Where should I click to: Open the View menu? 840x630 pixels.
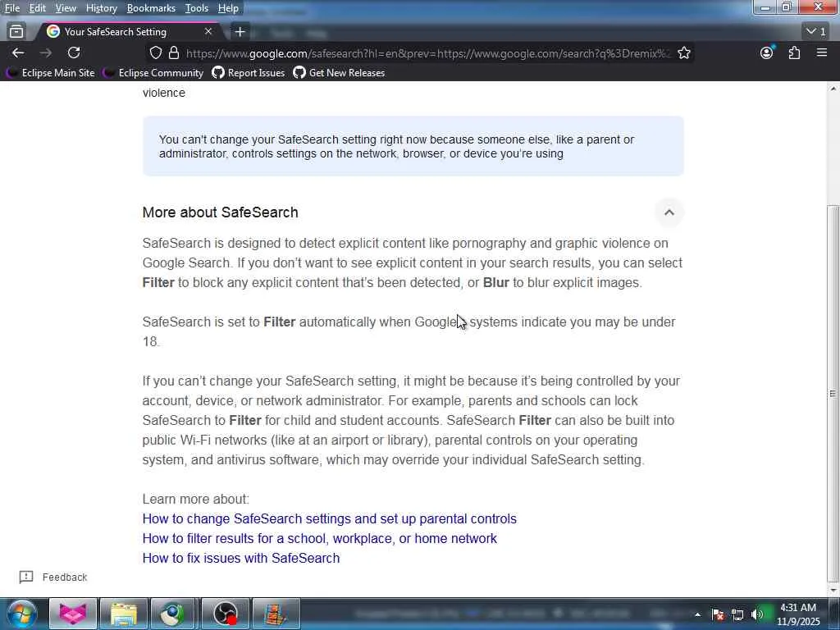click(x=66, y=8)
